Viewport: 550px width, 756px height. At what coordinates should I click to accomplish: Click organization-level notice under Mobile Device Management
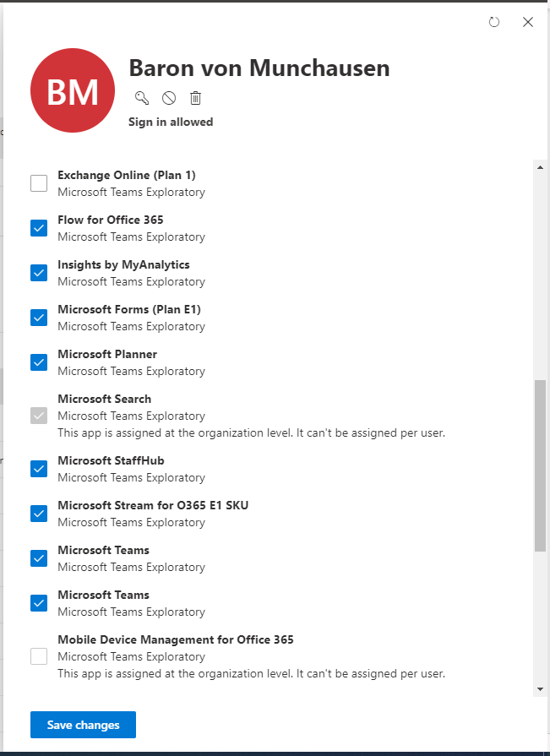pos(252,673)
